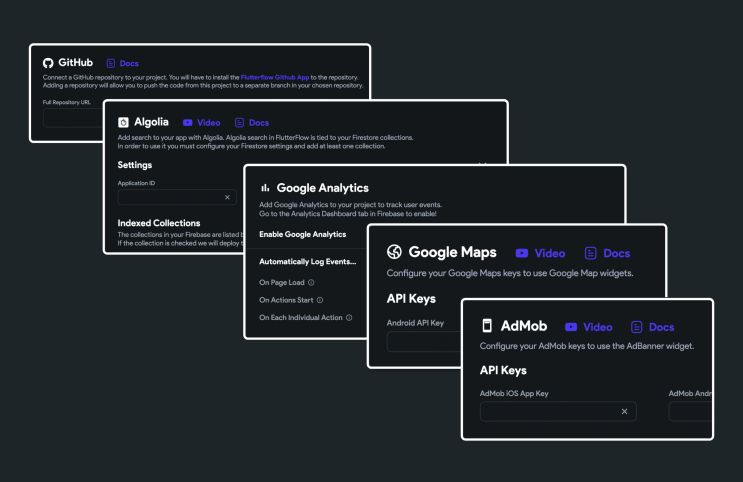Clear the Algolia Application ID field
Viewport: 743px width, 482px height.
(x=227, y=198)
